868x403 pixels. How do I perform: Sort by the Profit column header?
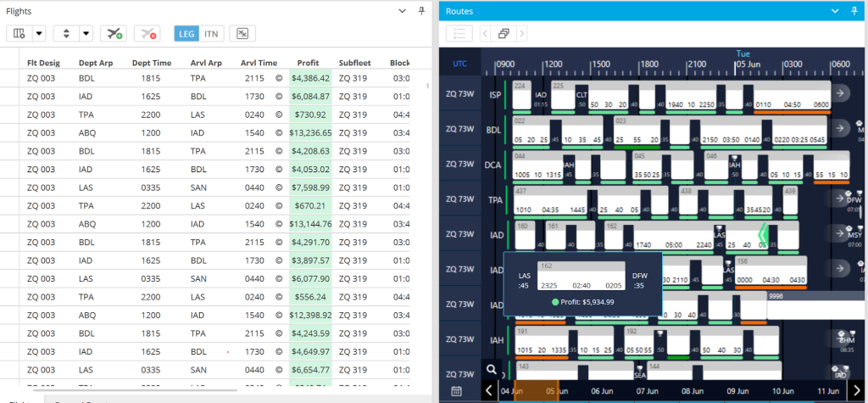[309, 62]
